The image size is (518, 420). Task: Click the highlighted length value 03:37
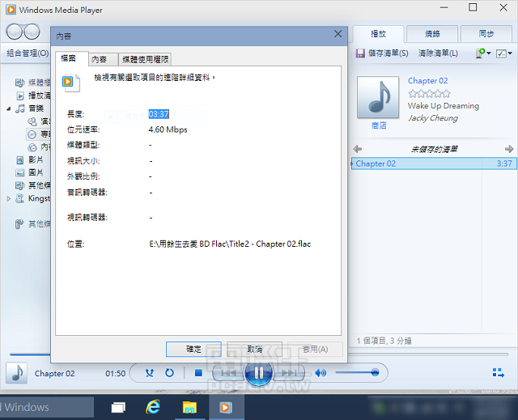[159, 114]
